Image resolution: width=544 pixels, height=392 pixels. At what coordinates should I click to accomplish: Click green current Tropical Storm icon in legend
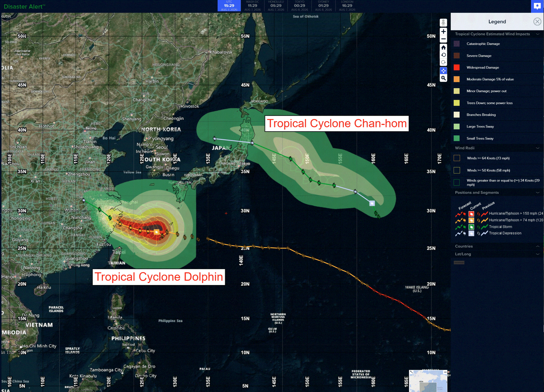click(471, 227)
